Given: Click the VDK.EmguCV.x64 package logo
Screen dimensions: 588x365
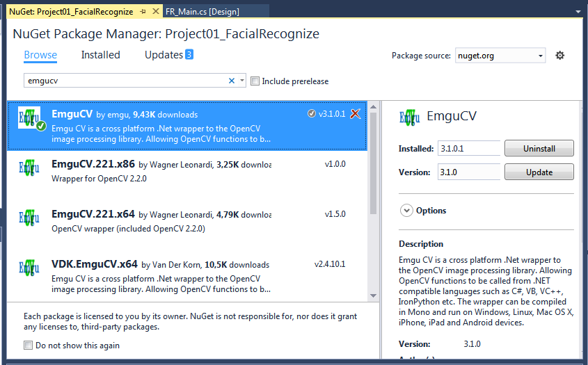Looking at the screenshot, I should pyautogui.click(x=29, y=268).
